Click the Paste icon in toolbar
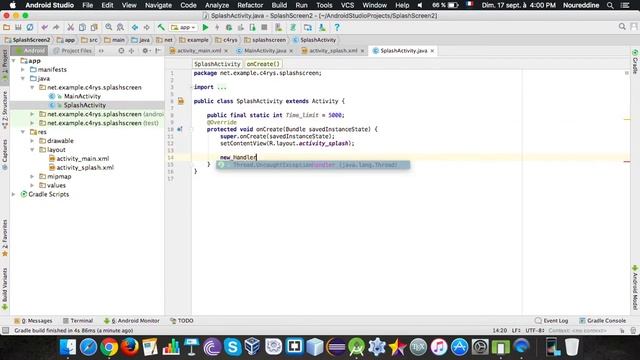The width and height of the screenshot is (640, 360). [94, 27]
